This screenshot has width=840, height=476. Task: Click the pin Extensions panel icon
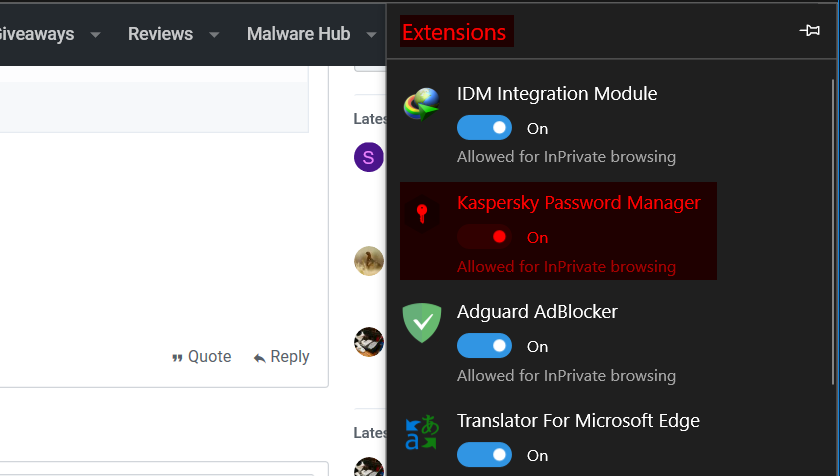click(810, 32)
